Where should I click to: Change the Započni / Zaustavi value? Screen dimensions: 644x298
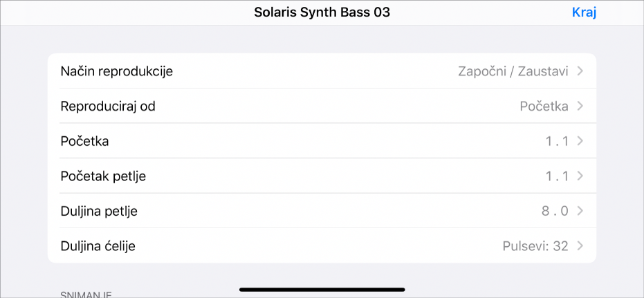click(513, 71)
